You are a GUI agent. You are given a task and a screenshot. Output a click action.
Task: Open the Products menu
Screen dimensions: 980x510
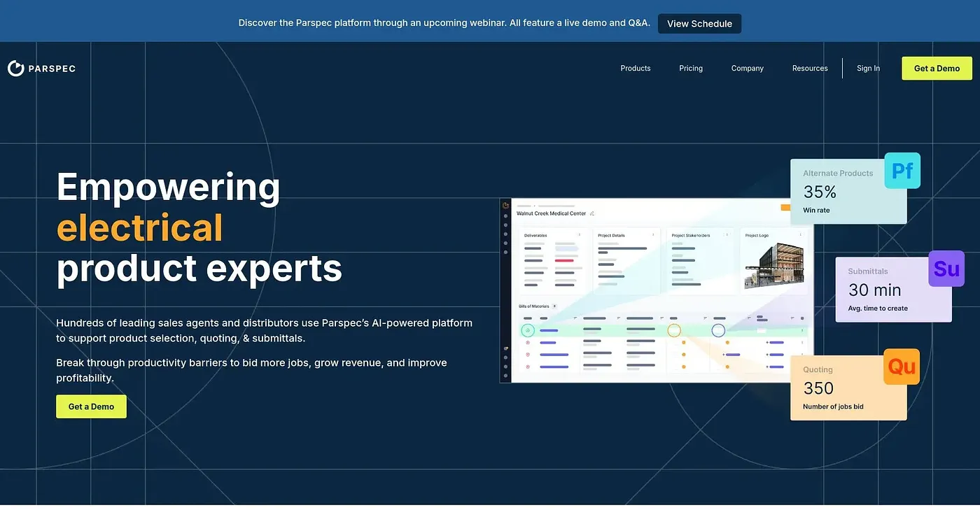636,68
